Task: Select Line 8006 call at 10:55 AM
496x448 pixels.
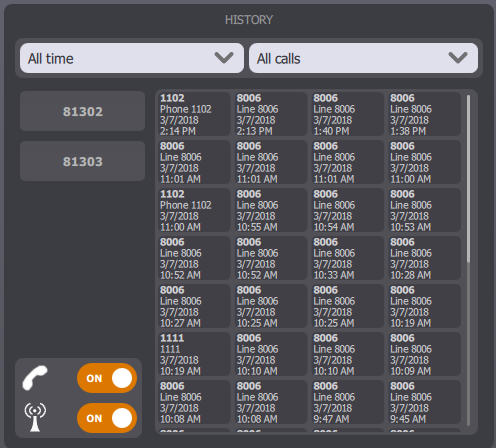Action: point(271,210)
